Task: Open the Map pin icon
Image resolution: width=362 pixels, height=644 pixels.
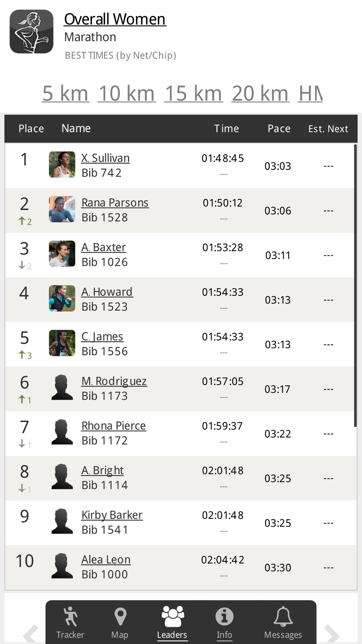Action: point(120,616)
